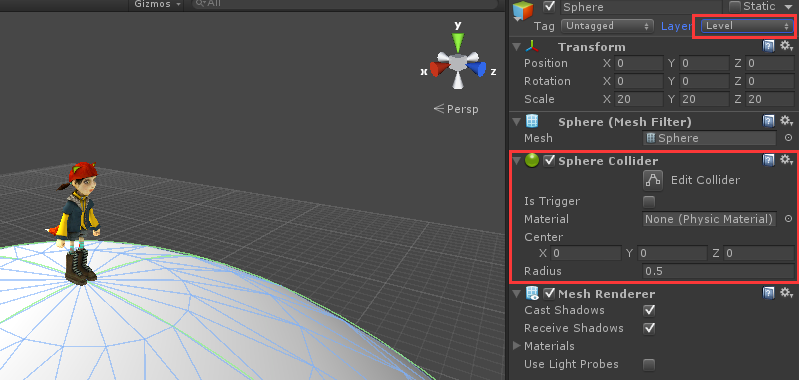Click the Scale Y field
The height and width of the screenshot is (380, 799).
click(705, 99)
